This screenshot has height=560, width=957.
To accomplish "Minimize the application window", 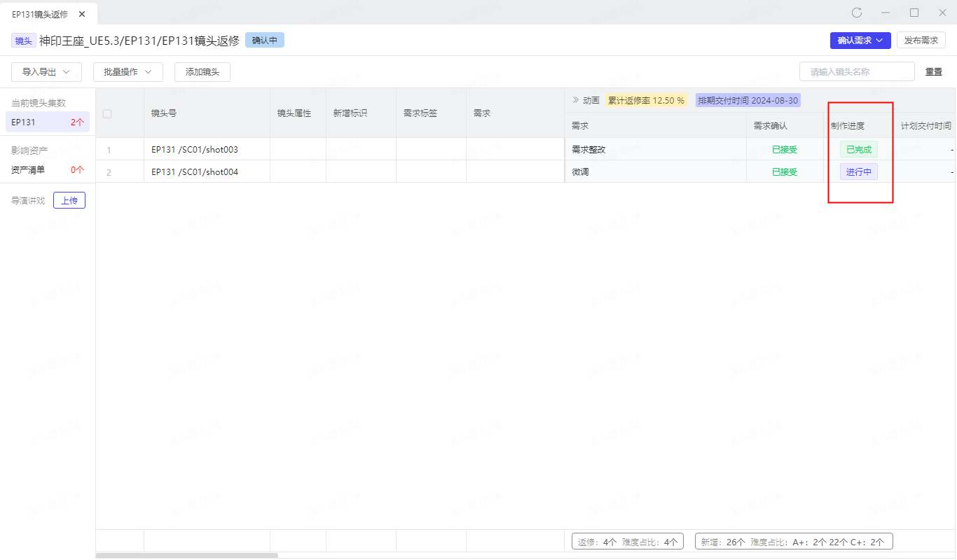I will coord(886,13).
